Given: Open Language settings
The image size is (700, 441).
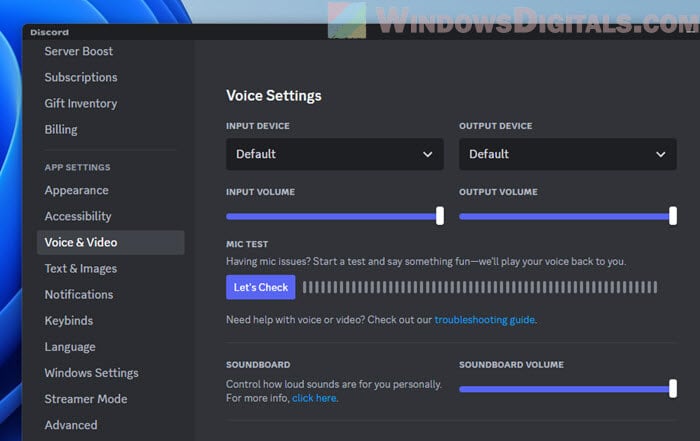Looking at the screenshot, I should point(70,347).
